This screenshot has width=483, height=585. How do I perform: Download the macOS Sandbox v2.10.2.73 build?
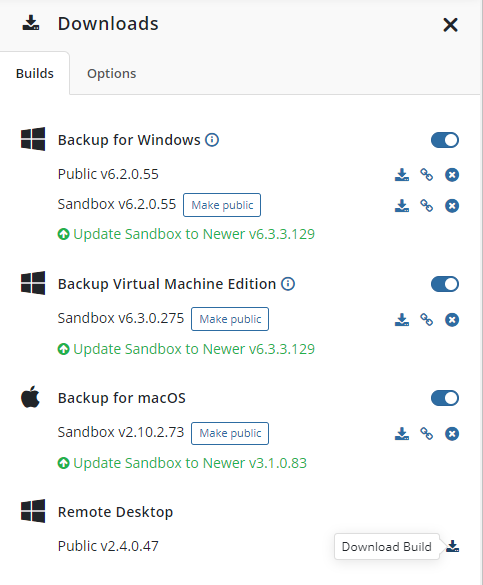click(x=402, y=434)
